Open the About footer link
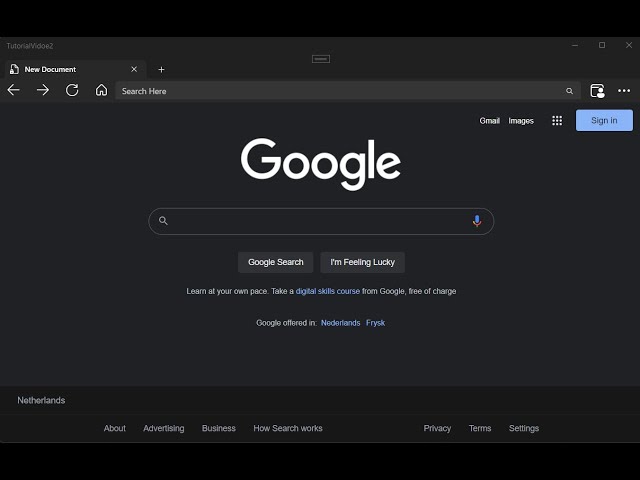The image size is (640, 480). [x=115, y=428]
